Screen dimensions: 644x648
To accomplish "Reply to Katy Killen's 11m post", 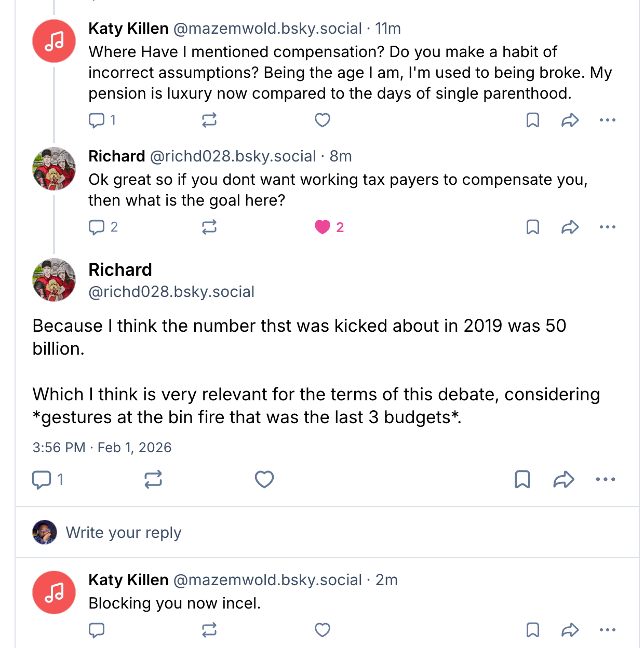I will [x=97, y=120].
